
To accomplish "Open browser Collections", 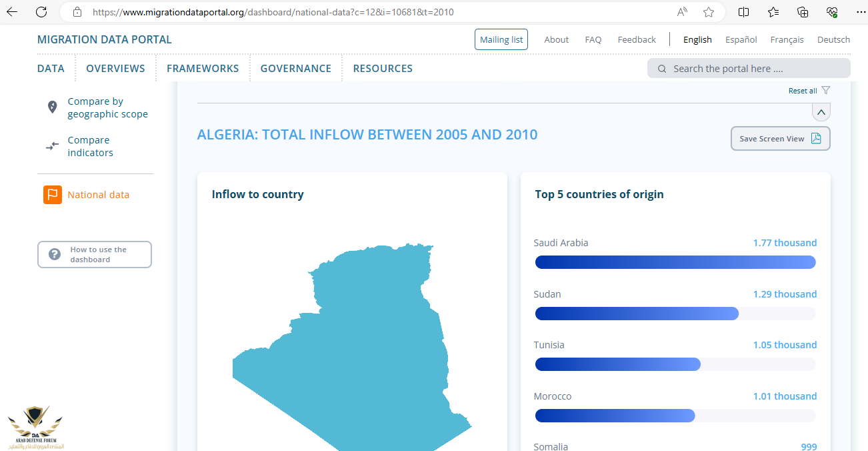I will click(803, 12).
